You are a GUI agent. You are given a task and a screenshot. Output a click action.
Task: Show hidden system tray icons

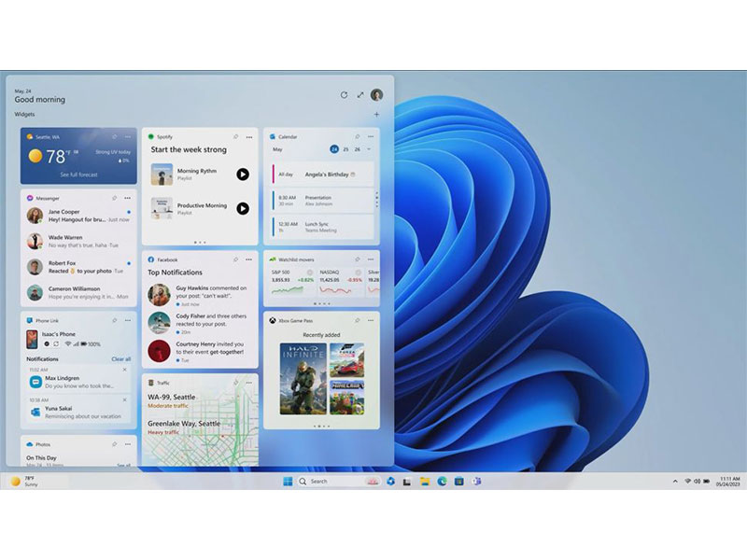[675, 482]
